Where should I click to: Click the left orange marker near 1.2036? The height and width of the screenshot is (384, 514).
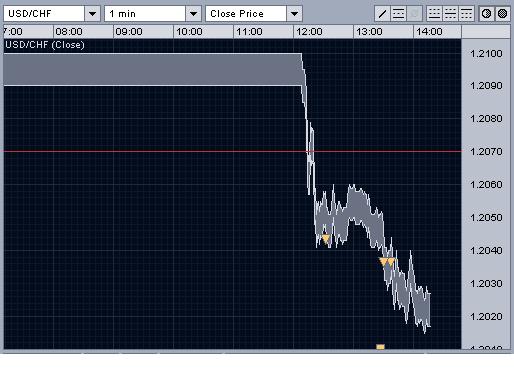pyautogui.click(x=384, y=262)
